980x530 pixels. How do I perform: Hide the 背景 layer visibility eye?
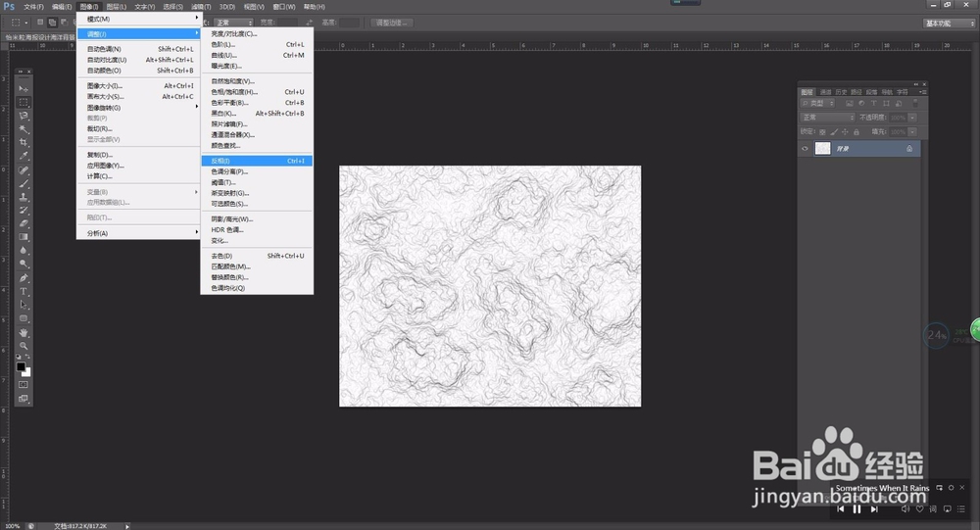pyautogui.click(x=805, y=149)
